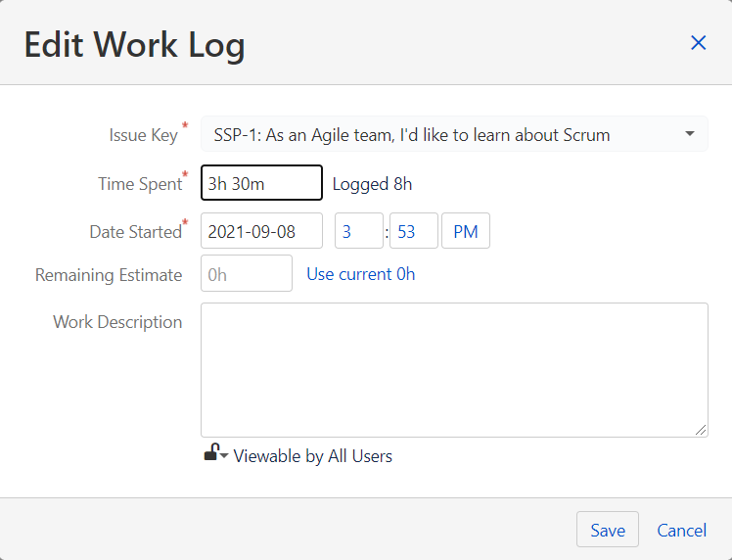The height and width of the screenshot is (560, 732).
Task: Click the Viewable by All Users label
Action: pyautogui.click(x=313, y=456)
